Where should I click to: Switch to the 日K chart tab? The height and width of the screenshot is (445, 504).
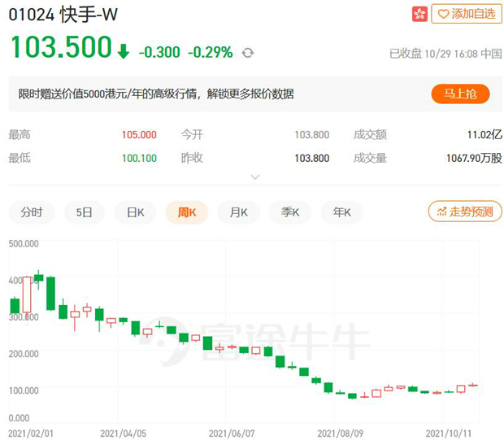pyautogui.click(x=135, y=212)
